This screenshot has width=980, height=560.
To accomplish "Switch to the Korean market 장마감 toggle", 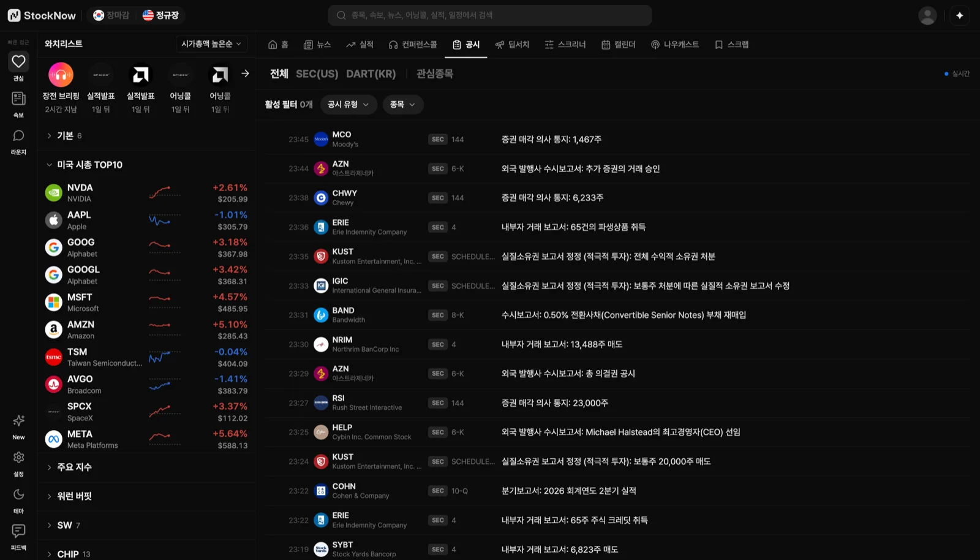I will click(111, 15).
